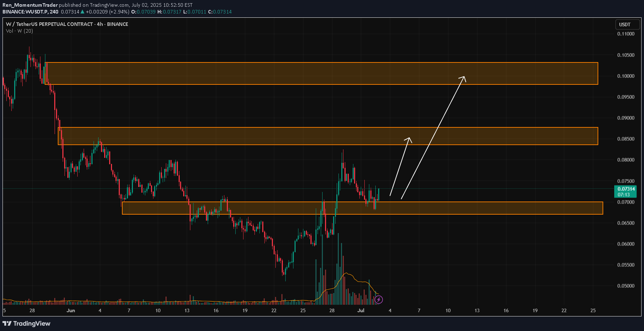Click the purple lightning bolt icon
644x331 pixels.
pos(379,300)
